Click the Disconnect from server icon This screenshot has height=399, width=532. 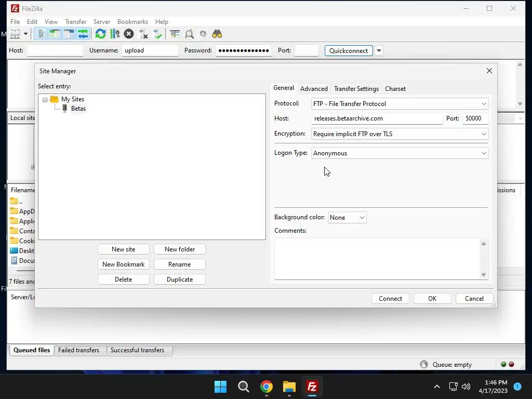[x=143, y=34]
